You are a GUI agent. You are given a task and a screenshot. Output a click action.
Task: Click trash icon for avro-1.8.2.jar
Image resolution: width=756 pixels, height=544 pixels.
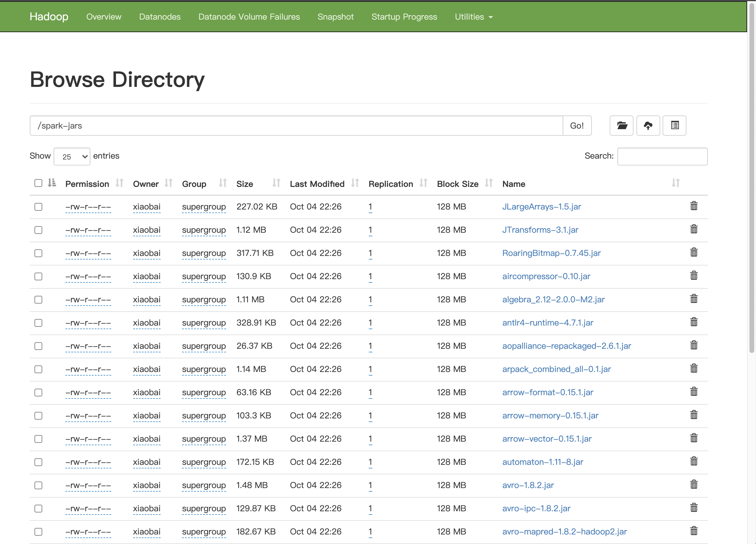694,485
